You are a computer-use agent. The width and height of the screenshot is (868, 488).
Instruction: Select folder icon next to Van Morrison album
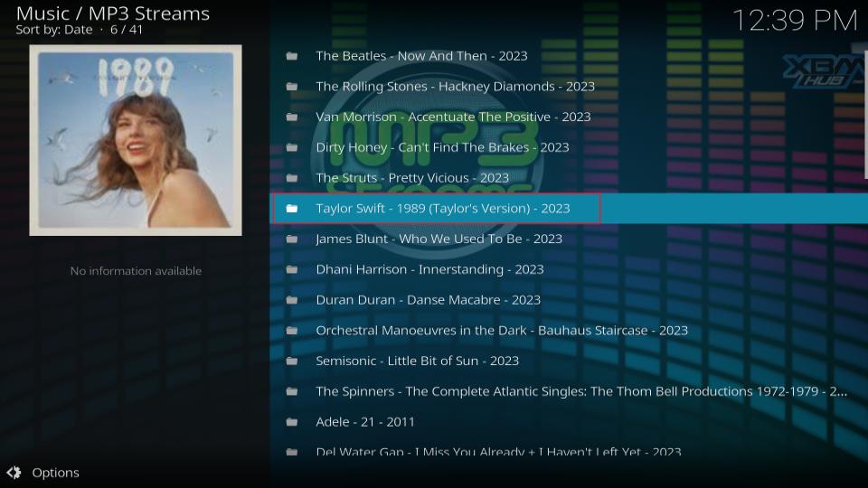click(292, 117)
